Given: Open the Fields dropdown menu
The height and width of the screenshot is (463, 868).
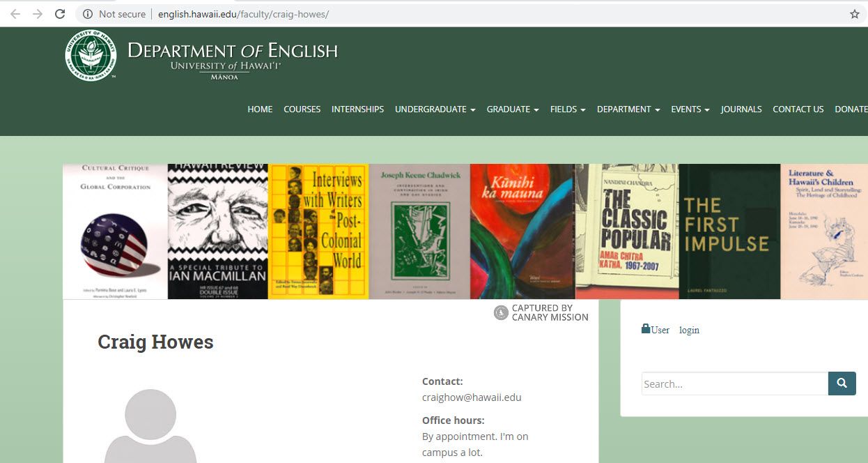Looking at the screenshot, I should pyautogui.click(x=567, y=109).
